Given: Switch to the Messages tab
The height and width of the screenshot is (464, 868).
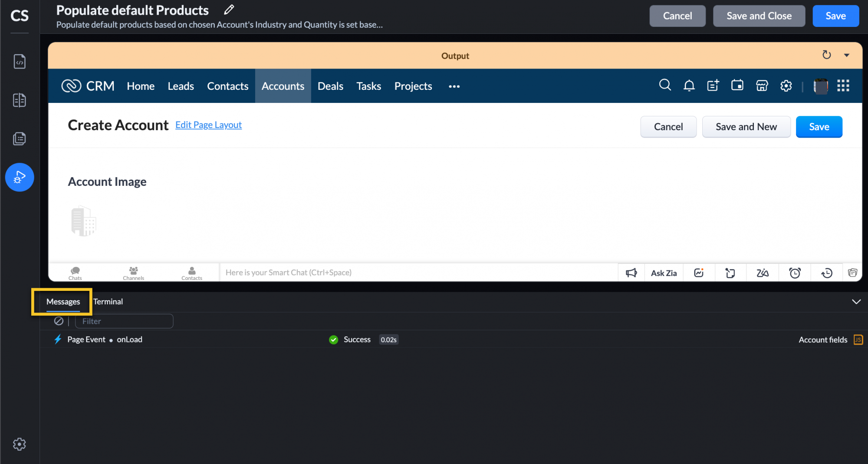Looking at the screenshot, I should click(x=63, y=302).
